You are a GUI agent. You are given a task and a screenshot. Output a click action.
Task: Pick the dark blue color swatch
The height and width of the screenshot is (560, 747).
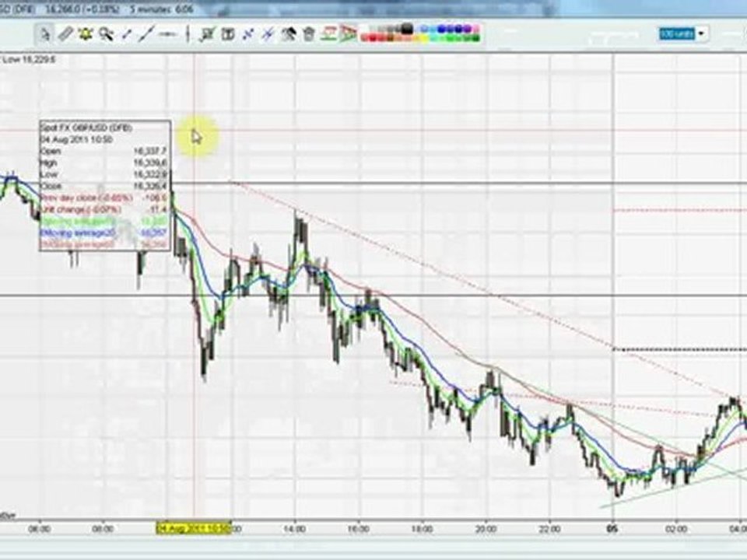tap(458, 29)
